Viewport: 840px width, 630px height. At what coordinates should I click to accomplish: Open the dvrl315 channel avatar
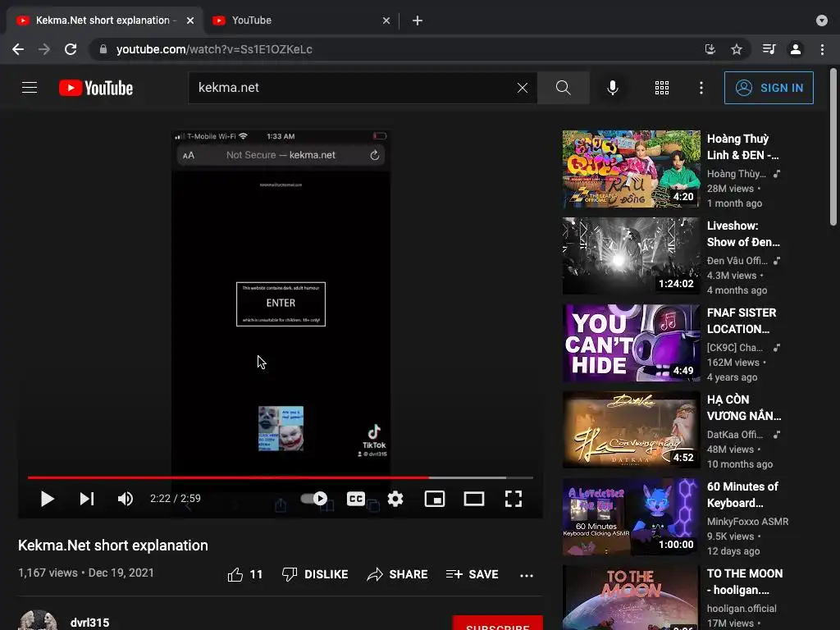pyautogui.click(x=38, y=620)
